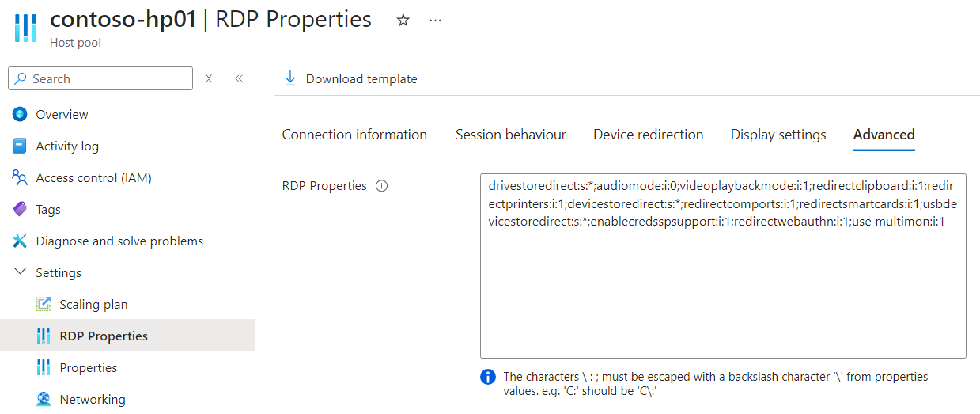
Task: Click inside the RDP Properties text box
Action: point(722,293)
